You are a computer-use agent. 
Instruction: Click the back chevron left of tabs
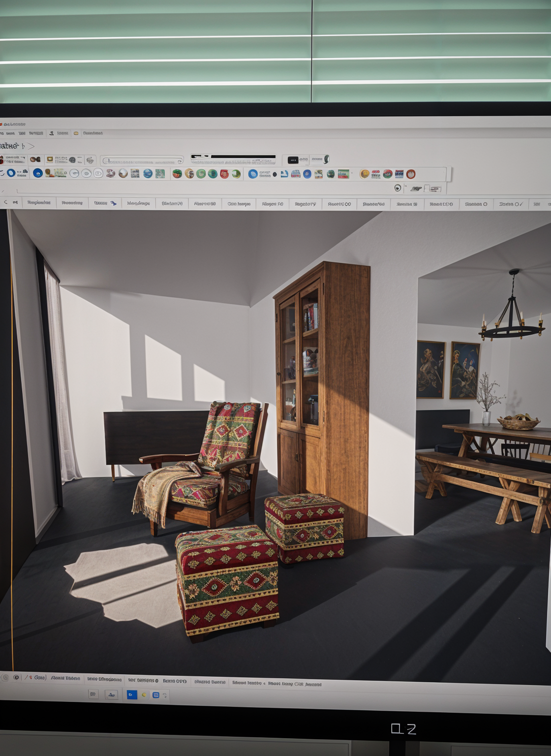click(x=5, y=202)
